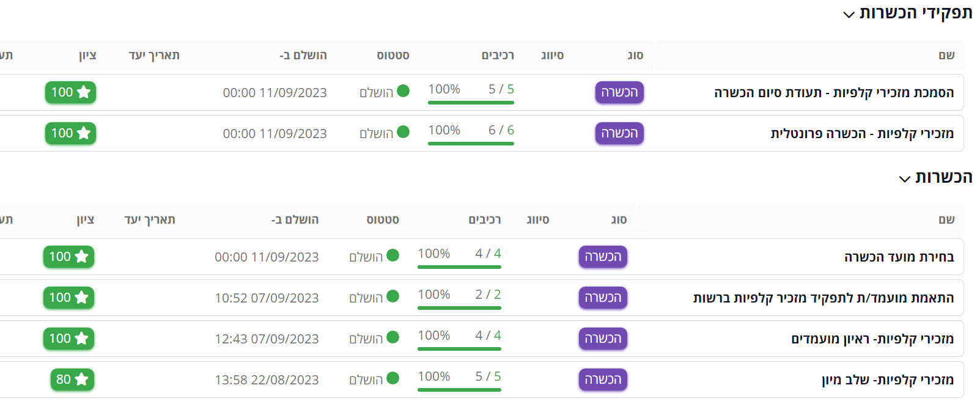Click green status dot for ראיון מועמדים row

click(393, 337)
